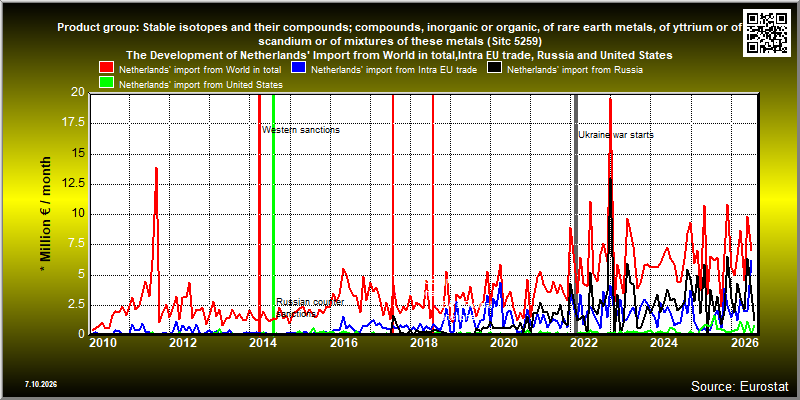
Task: Select legend label 'Netherlands' import from United States'
Action: 201,85
